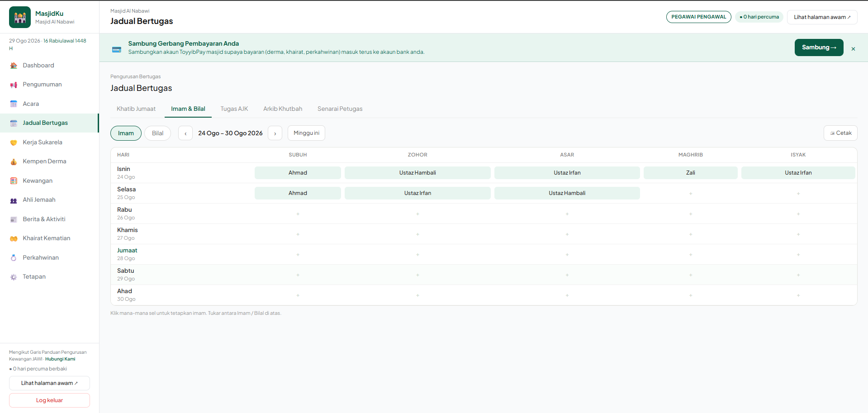Select the Imam & Bilal tab
The height and width of the screenshot is (413, 868).
[188, 109]
